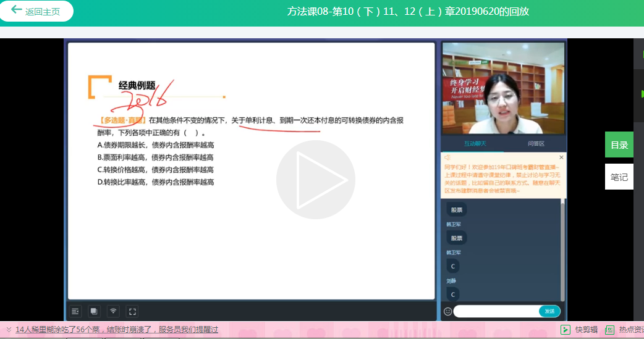Open the 目录 catalog side panel
644x339 pixels.
pos(619,145)
